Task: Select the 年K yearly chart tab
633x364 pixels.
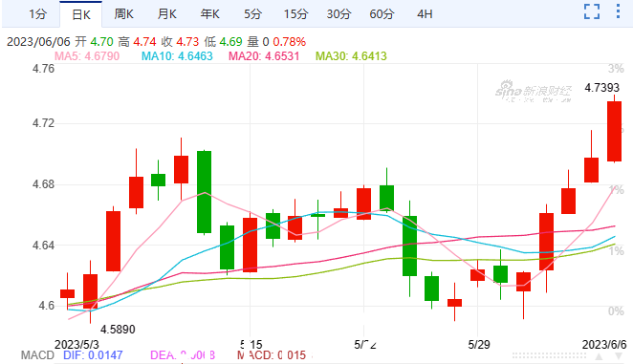Action: [210, 14]
